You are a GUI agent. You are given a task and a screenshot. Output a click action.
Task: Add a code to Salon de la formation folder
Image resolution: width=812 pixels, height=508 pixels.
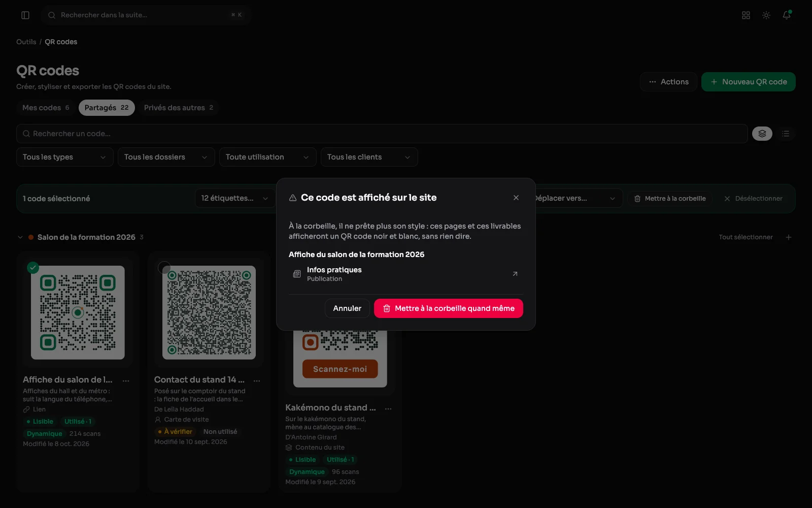(789, 237)
